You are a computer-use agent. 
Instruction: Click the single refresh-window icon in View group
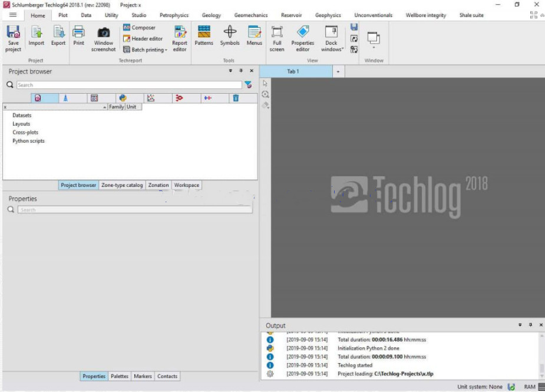[354, 38]
